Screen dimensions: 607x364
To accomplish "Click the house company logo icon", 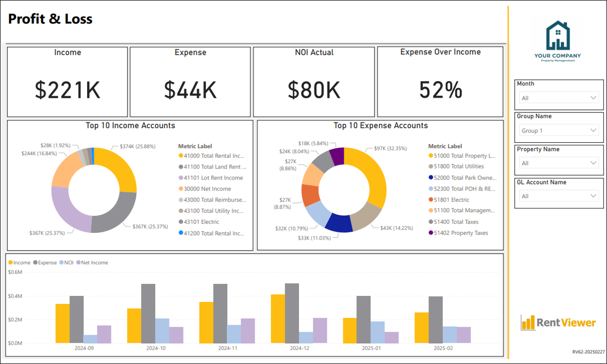I will [558, 35].
